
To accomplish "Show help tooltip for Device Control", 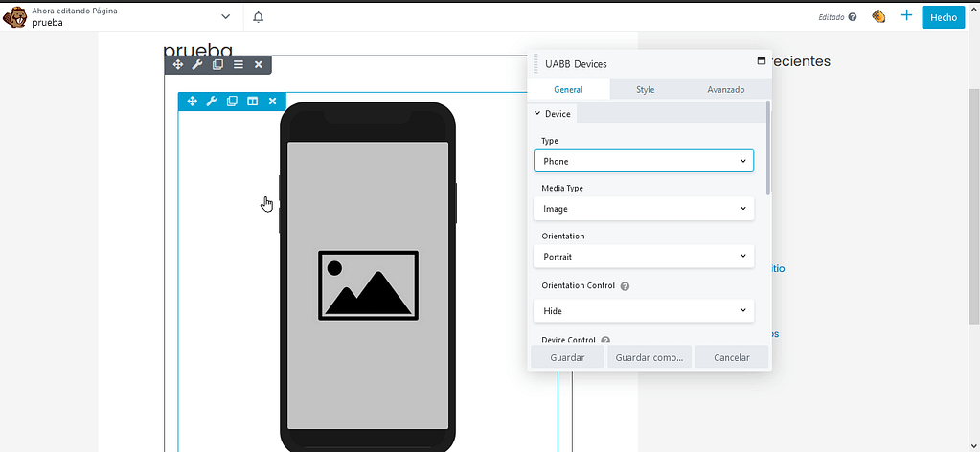I will (605, 341).
